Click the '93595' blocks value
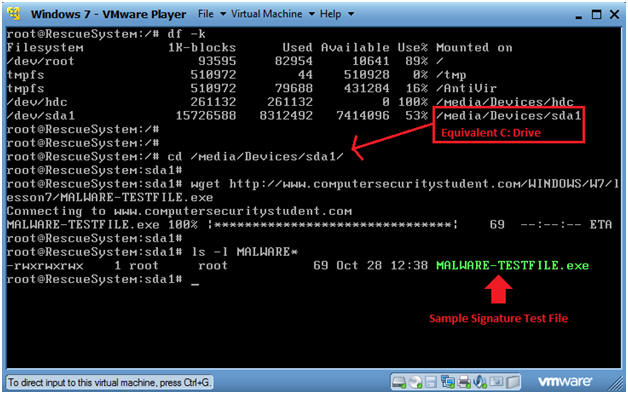This screenshot has width=628, height=394. 217,61
